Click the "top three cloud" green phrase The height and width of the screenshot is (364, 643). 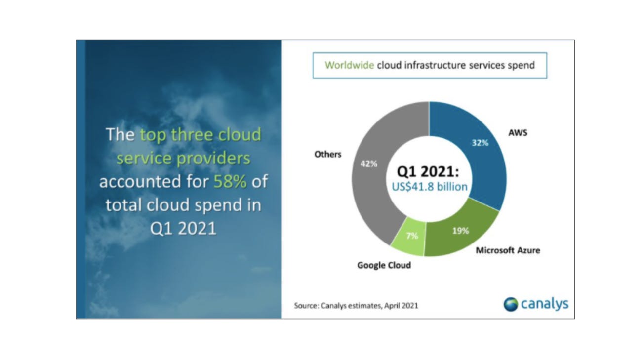click(x=200, y=134)
